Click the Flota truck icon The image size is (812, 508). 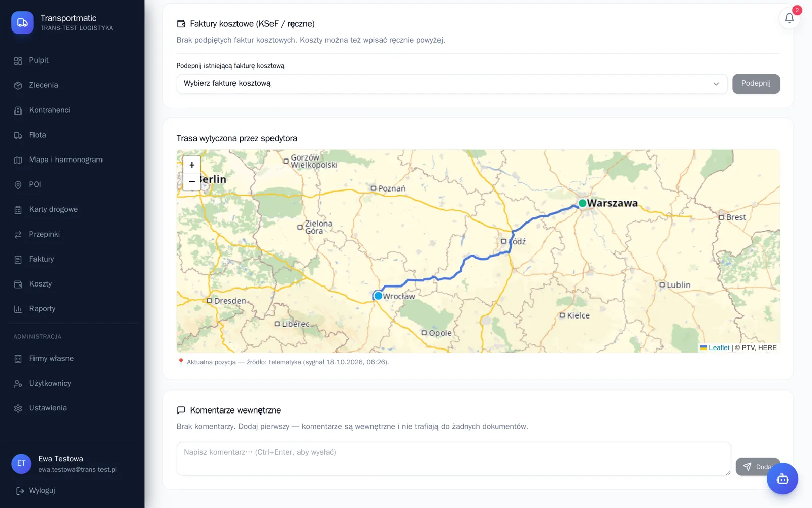(x=18, y=135)
